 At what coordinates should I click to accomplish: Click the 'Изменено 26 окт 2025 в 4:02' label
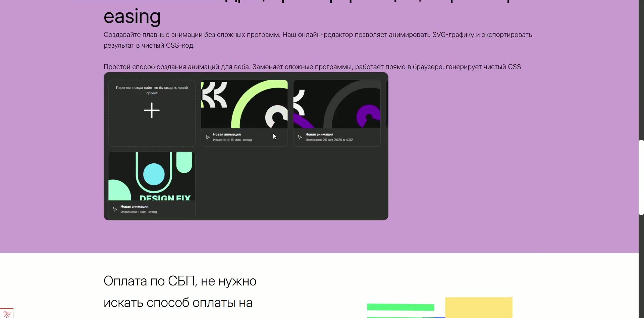(329, 140)
